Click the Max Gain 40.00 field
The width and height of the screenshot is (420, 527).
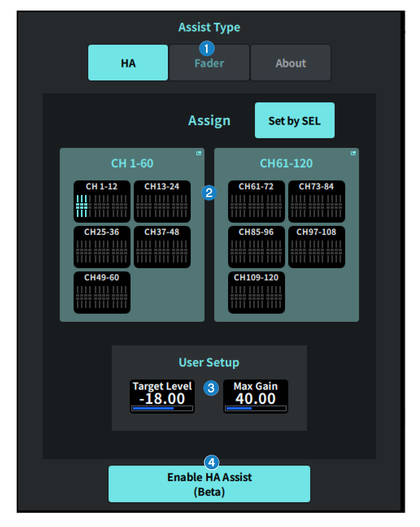coord(255,396)
